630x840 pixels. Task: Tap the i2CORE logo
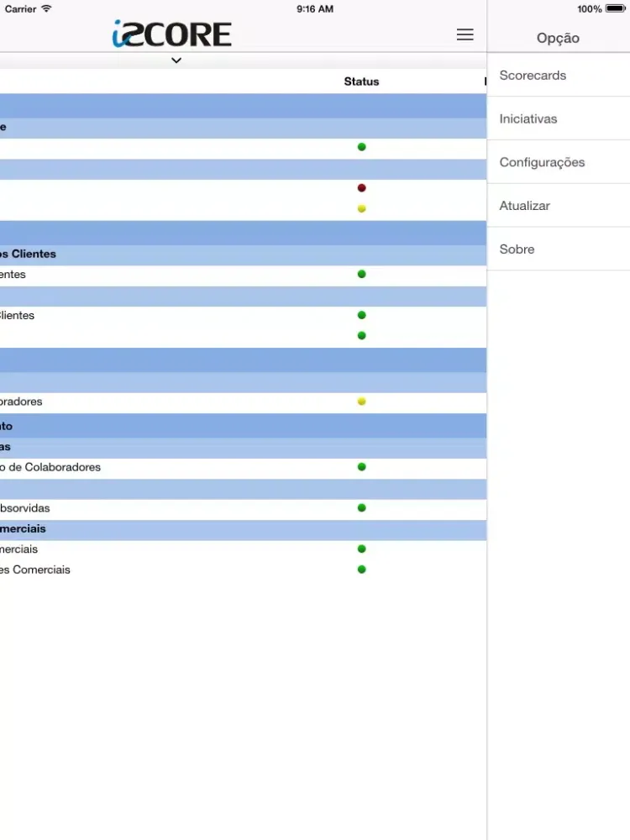(172, 34)
